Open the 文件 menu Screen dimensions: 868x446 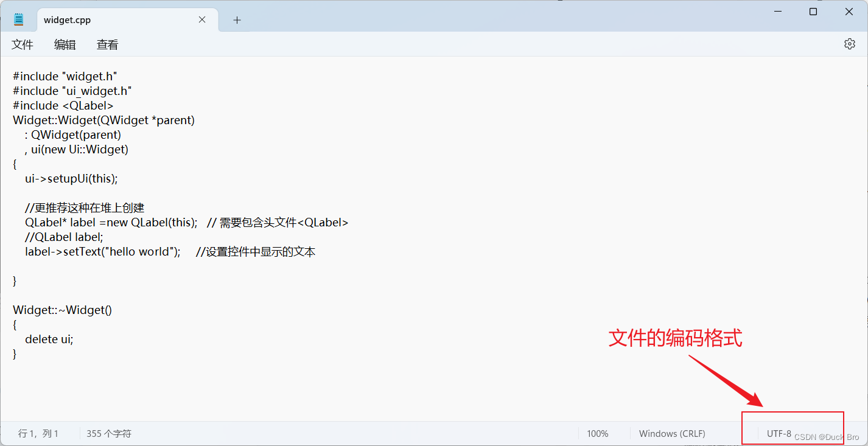23,44
